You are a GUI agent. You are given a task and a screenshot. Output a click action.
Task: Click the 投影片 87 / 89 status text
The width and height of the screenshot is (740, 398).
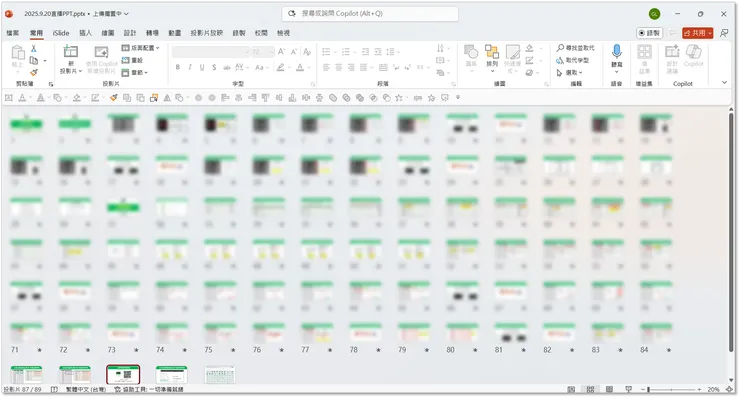(x=22, y=390)
